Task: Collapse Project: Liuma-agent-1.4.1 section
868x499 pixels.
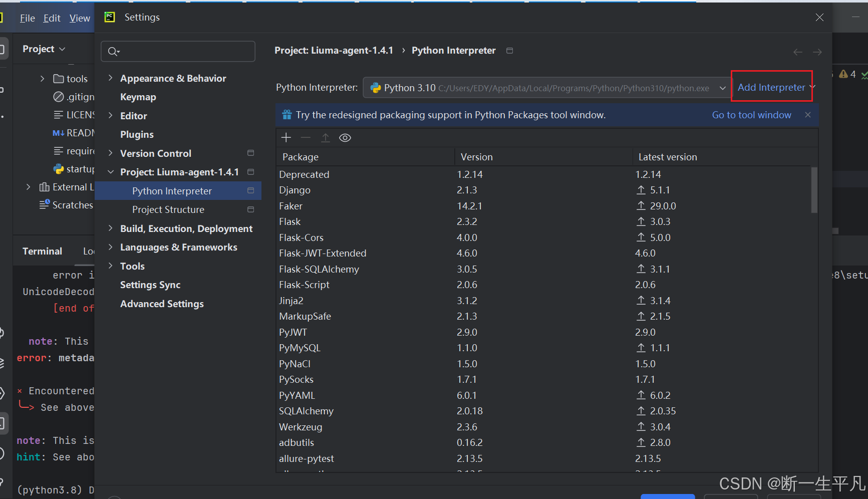Action: (x=110, y=172)
